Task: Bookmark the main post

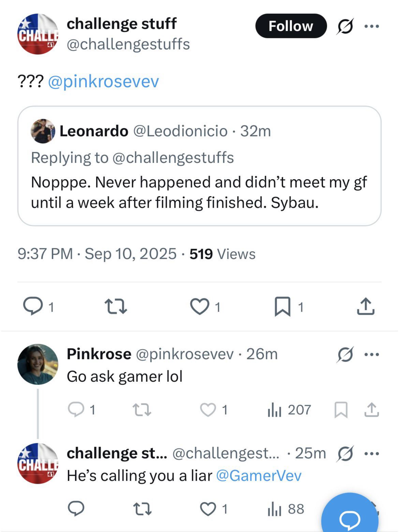Action: tap(282, 306)
